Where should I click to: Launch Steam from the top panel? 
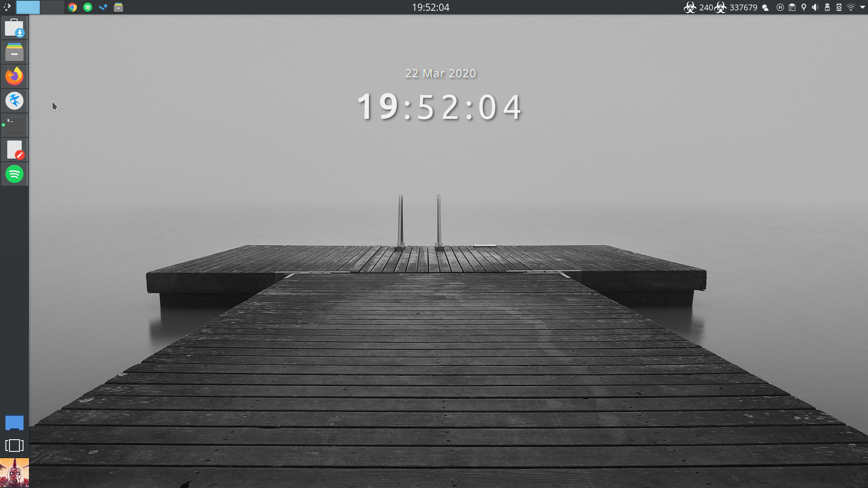point(103,7)
